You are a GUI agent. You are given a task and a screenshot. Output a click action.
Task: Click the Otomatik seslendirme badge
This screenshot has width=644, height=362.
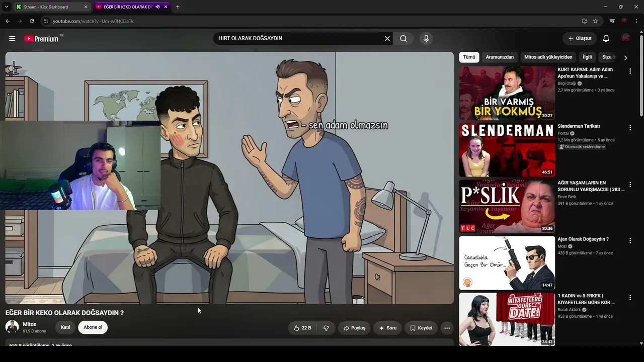[582, 147]
